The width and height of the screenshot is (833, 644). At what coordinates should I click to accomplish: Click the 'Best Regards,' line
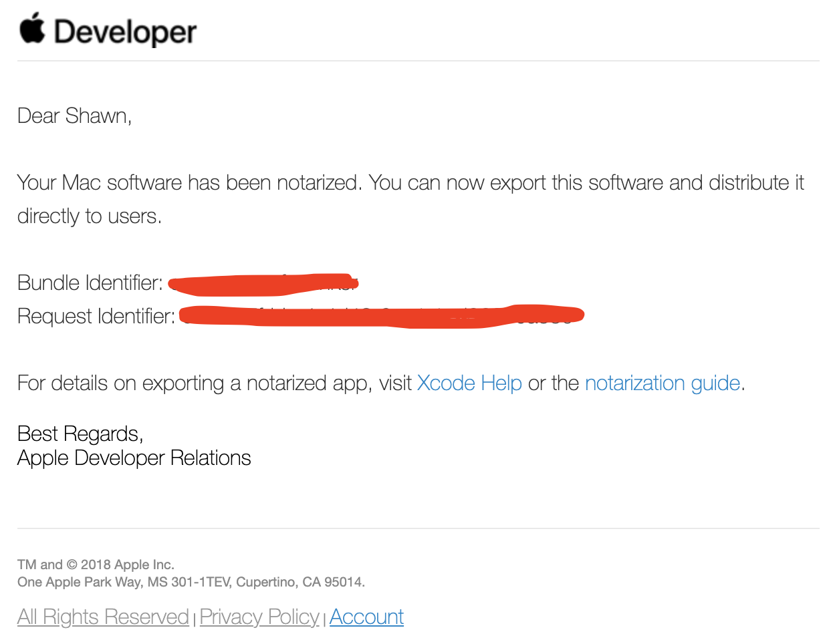click(x=80, y=434)
